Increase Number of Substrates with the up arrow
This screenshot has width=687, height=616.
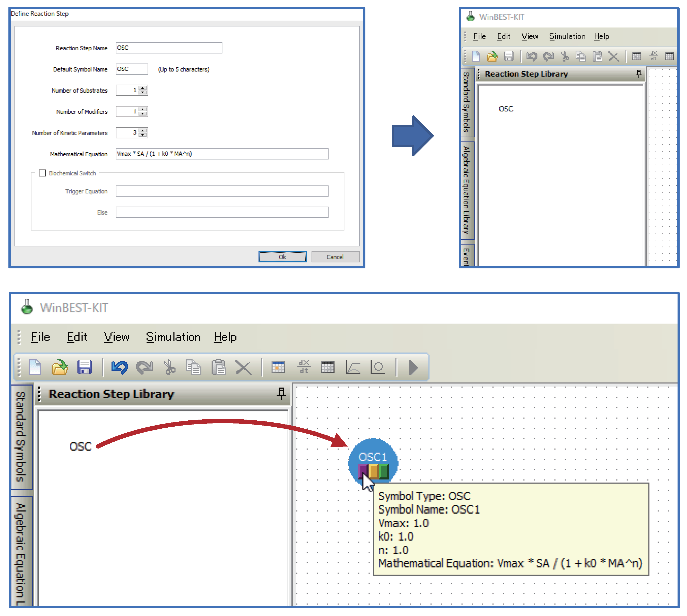[x=143, y=88]
